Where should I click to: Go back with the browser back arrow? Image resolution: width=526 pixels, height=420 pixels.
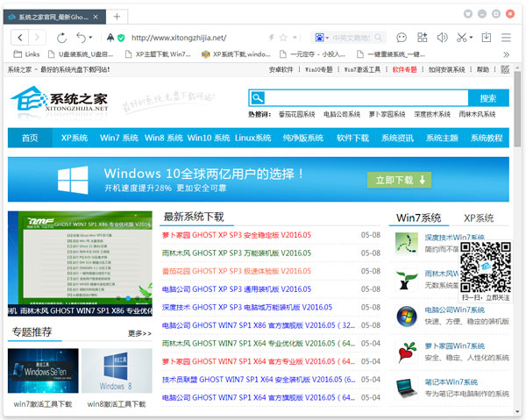point(20,38)
